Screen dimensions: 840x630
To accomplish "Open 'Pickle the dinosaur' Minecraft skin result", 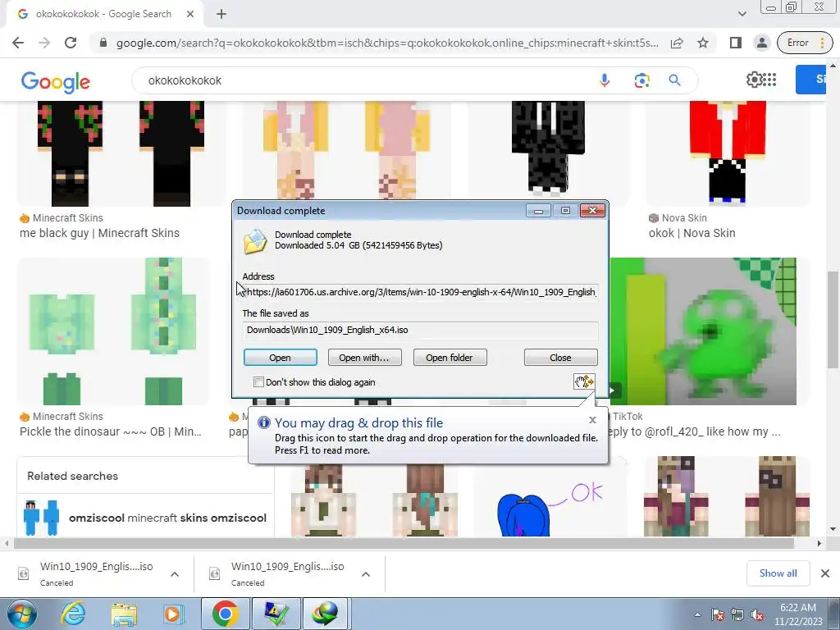I will click(111, 431).
